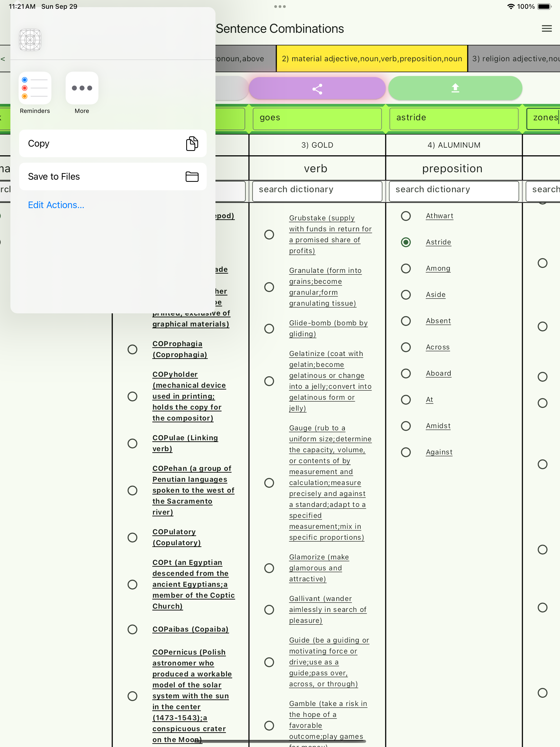Tap the green upload button
This screenshot has height=747, width=560.
pyautogui.click(x=455, y=89)
